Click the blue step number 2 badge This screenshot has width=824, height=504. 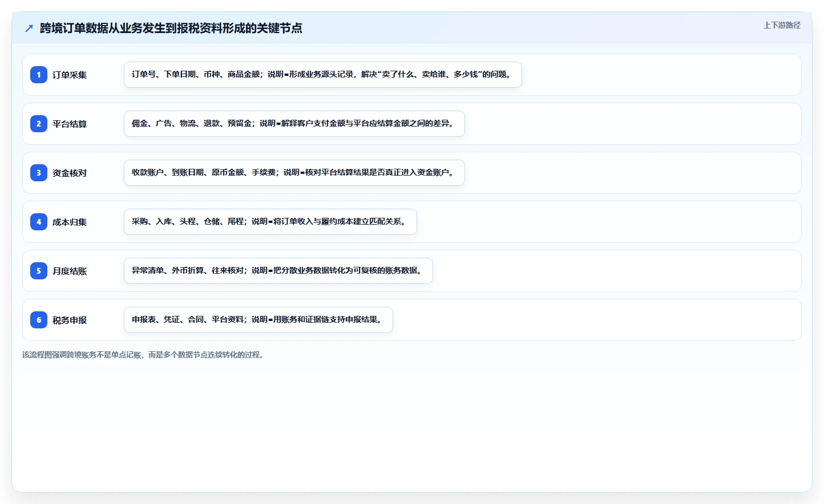(x=39, y=124)
